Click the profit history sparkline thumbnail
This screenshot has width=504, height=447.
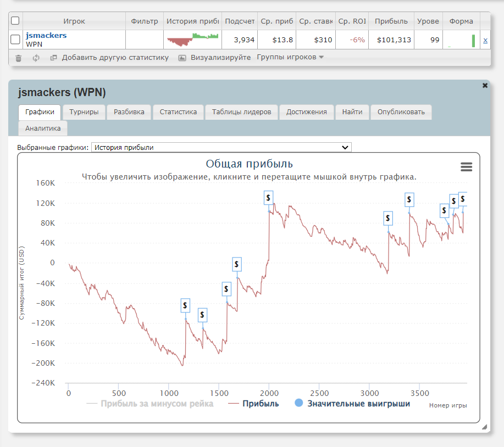[x=192, y=40]
